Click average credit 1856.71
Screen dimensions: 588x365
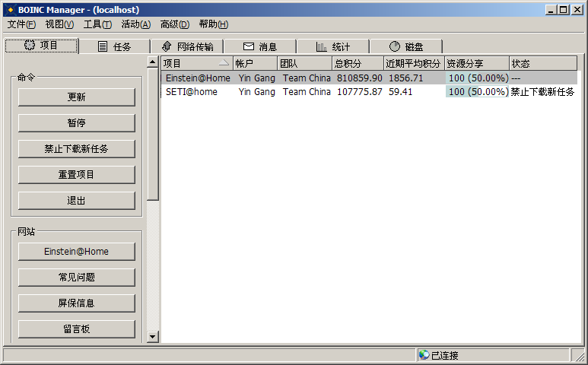tap(405, 78)
